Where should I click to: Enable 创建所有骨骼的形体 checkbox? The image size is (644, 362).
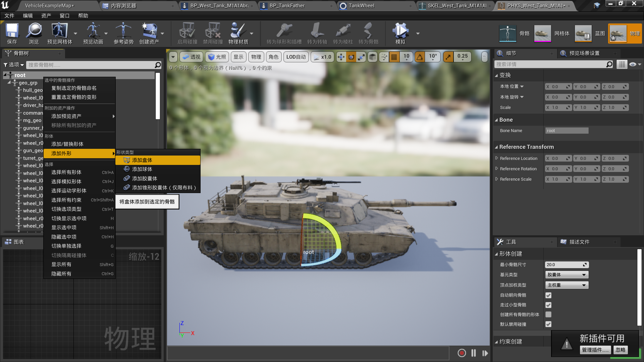coord(548,314)
